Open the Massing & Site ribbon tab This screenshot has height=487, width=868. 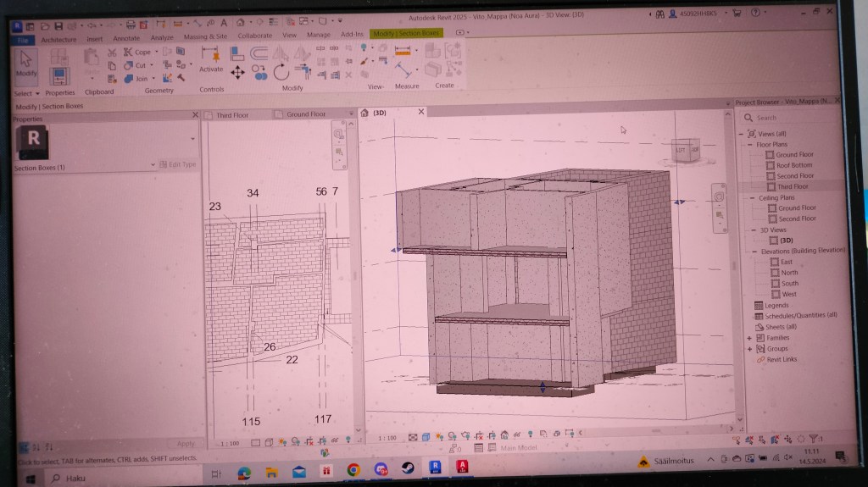coord(205,37)
